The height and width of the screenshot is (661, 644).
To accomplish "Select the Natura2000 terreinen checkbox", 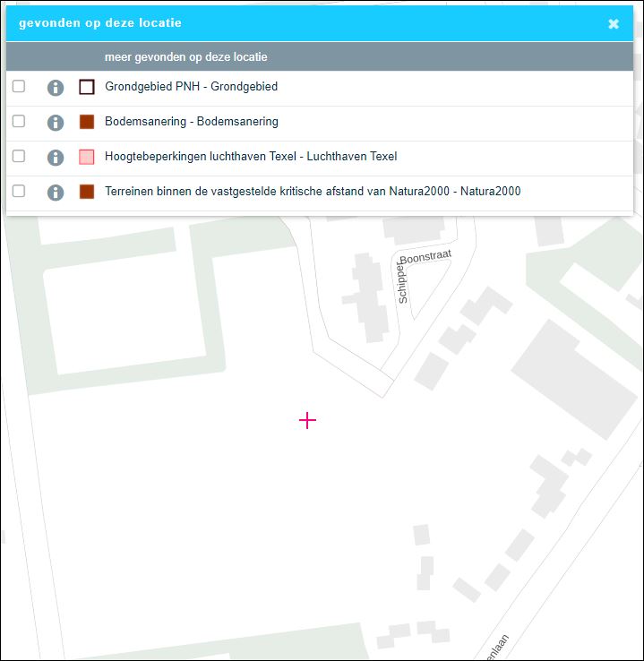I will tap(19, 192).
